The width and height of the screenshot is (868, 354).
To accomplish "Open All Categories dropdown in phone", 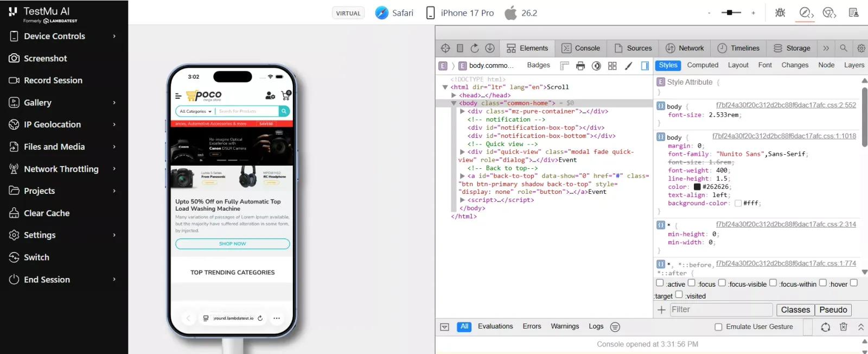I will [x=195, y=111].
